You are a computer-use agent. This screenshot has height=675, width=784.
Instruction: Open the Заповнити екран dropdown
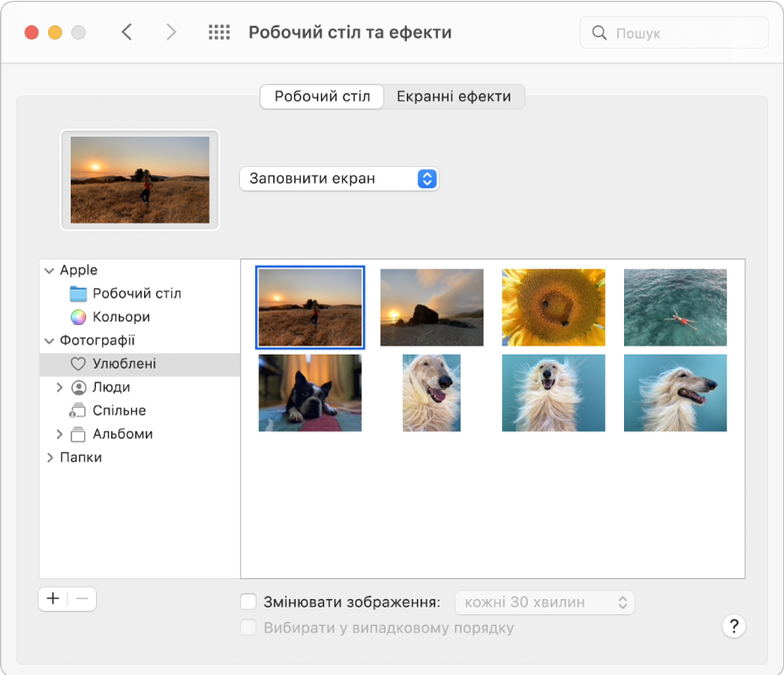[x=339, y=179]
